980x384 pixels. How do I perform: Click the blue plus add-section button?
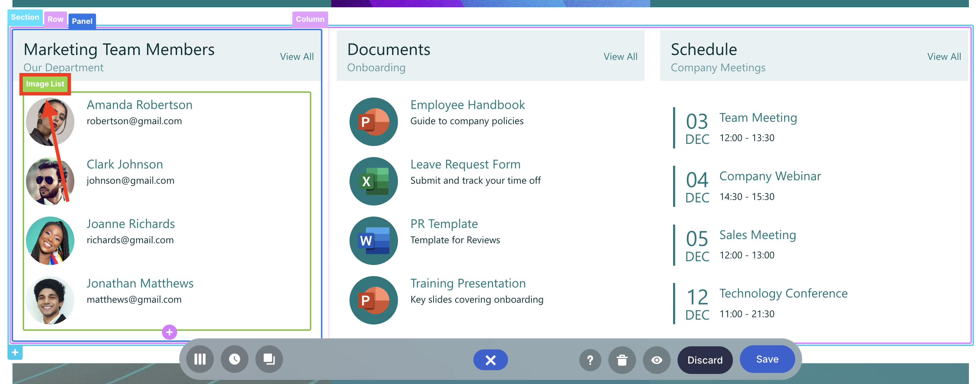pyautogui.click(x=15, y=352)
